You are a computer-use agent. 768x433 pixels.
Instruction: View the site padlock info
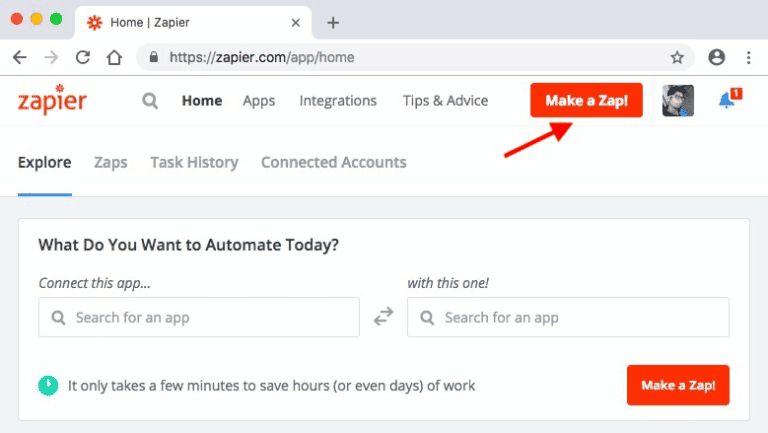tap(154, 57)
